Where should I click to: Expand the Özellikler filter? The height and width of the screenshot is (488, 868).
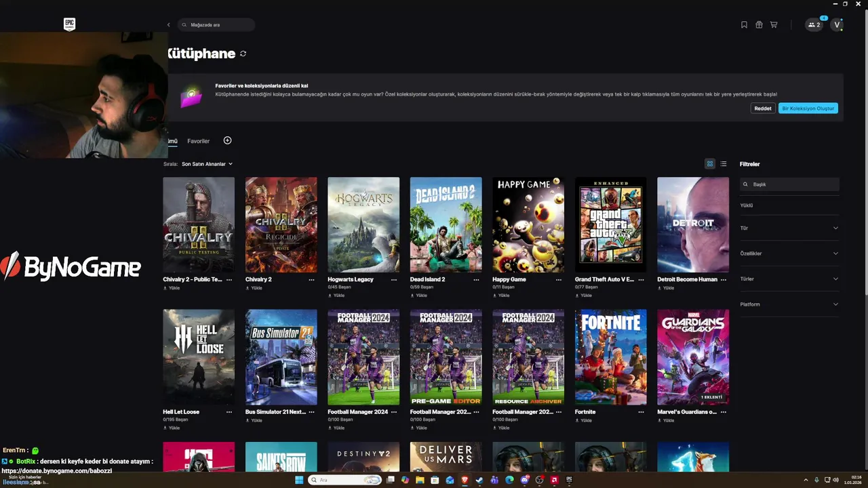point(789,253)
